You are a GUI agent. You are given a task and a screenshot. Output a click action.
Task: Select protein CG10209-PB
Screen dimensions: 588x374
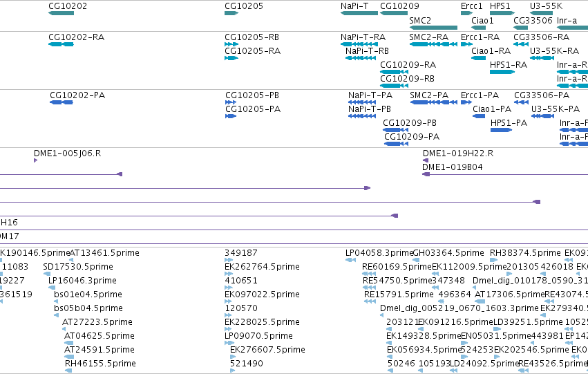[x=396, y=130]
